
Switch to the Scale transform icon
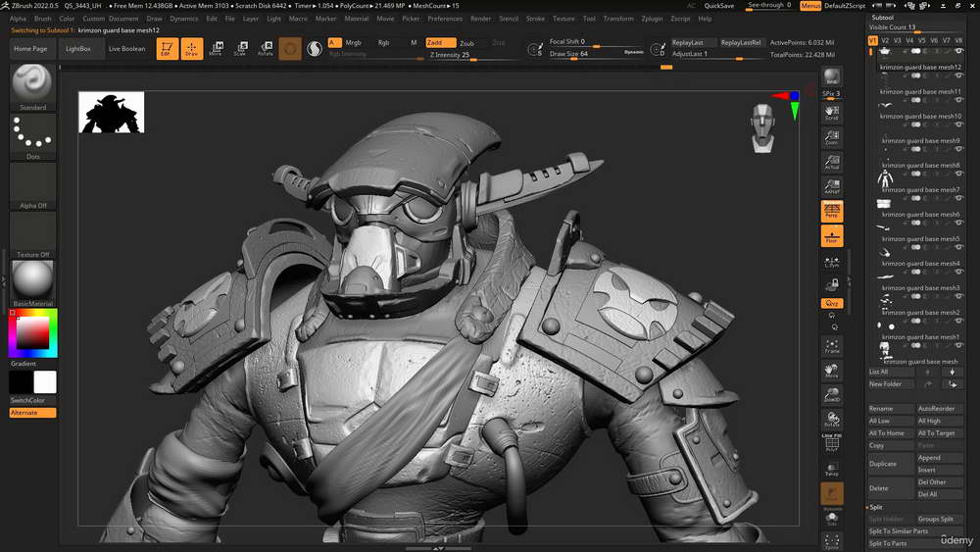[x=241, y=49]
